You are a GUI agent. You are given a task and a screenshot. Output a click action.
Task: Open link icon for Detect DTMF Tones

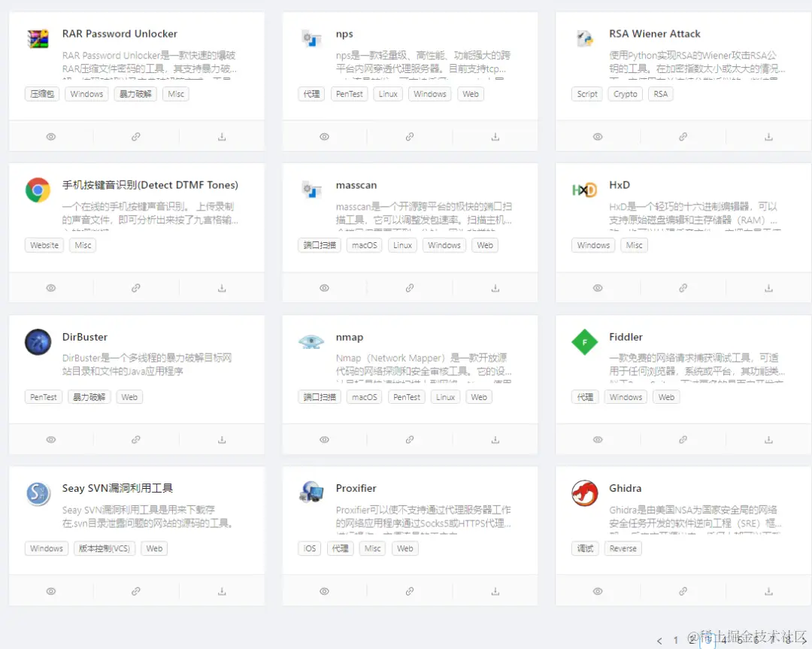pos(135,288)
